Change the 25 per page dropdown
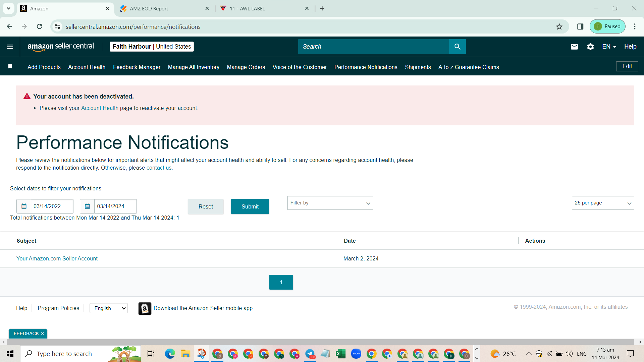644x362 pixels. [x=603, y=203]
